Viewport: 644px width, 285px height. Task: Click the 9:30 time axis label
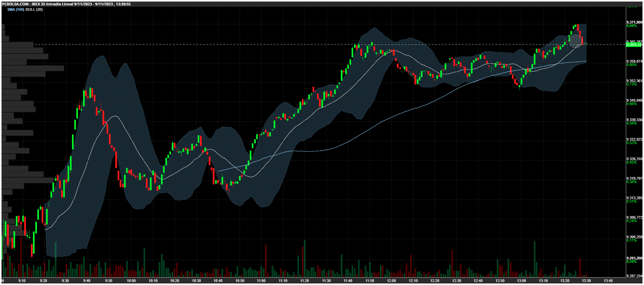coord(65,281)
